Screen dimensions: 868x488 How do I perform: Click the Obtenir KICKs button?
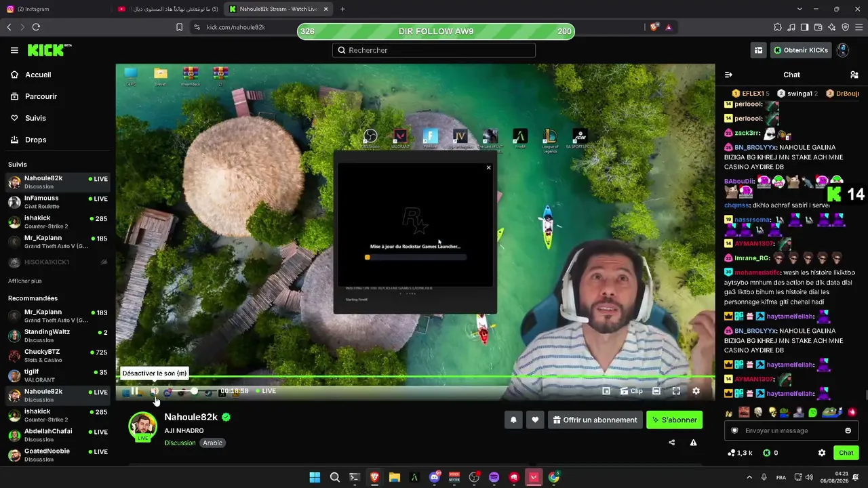pos(801,50)
